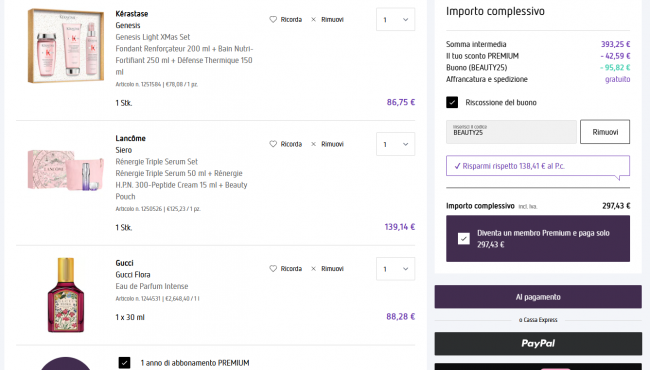Click the 139,14 € Lancôme price

[x=400, y=227]
